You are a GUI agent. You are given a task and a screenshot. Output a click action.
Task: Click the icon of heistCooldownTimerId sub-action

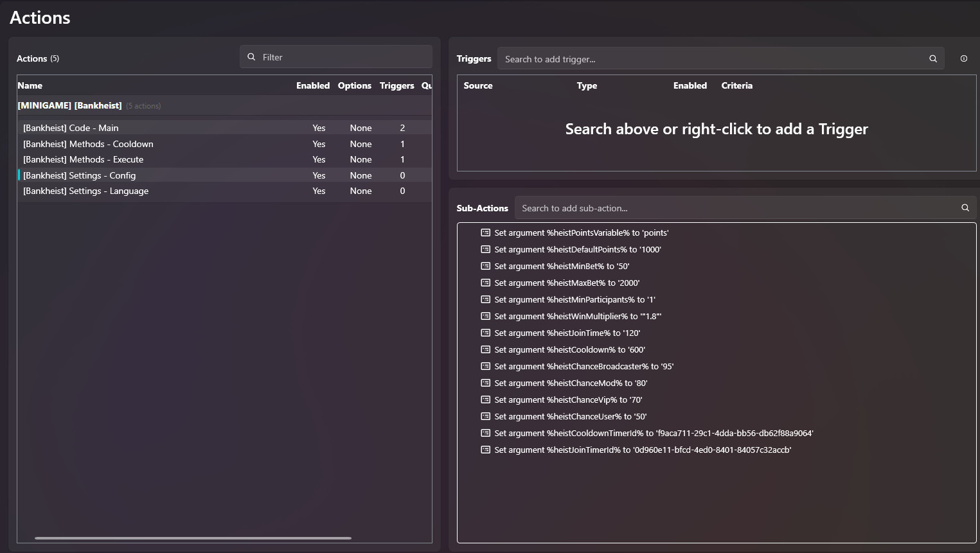pos(486,433)
